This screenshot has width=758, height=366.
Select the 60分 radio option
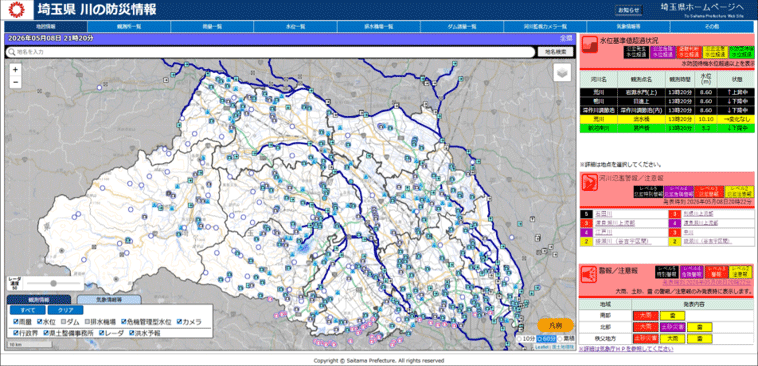540,338
